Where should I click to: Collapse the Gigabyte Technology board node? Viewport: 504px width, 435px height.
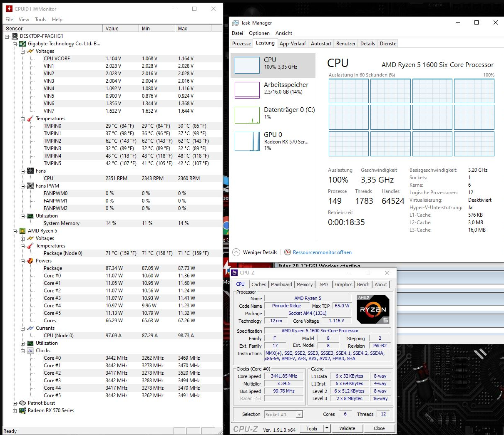[x=15, y=44]
